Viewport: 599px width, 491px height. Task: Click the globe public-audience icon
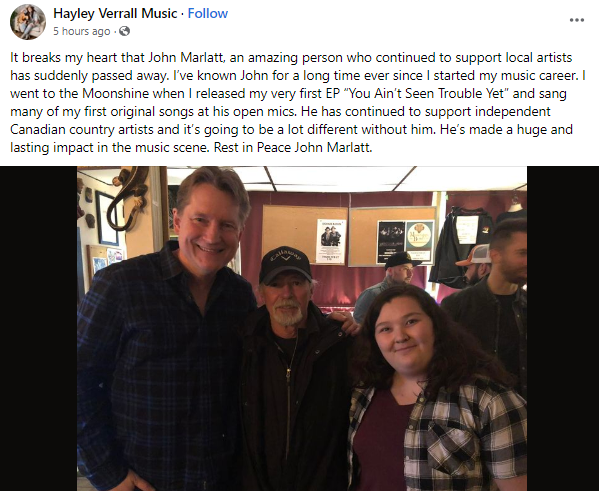pos(124,31)
